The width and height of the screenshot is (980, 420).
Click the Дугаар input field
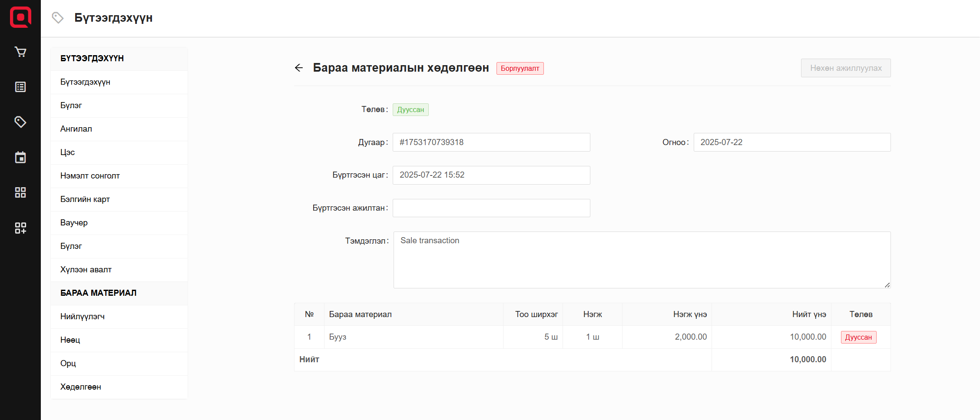(491, 142)
